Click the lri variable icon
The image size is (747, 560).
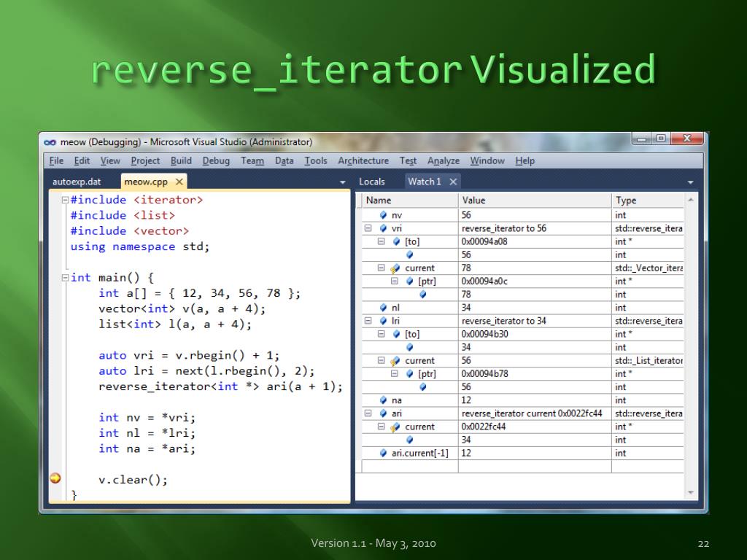coord(383,321)
